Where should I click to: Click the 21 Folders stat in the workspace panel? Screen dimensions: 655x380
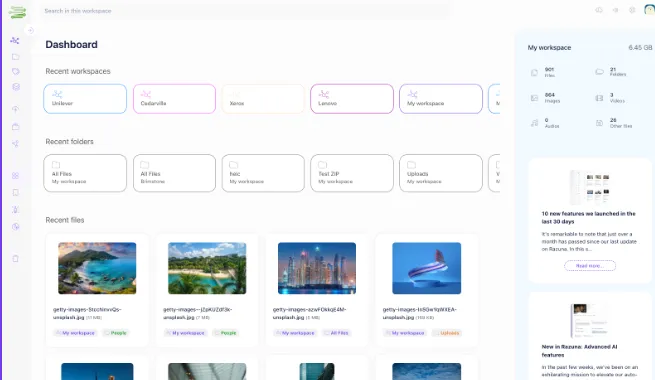[x=611, y=72]
